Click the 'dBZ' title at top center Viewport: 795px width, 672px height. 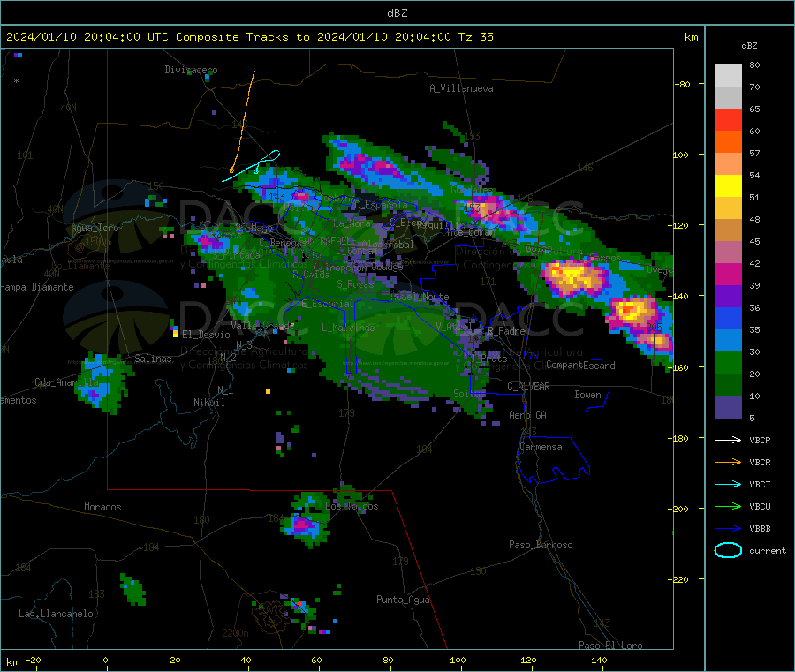tap(397, 13)
